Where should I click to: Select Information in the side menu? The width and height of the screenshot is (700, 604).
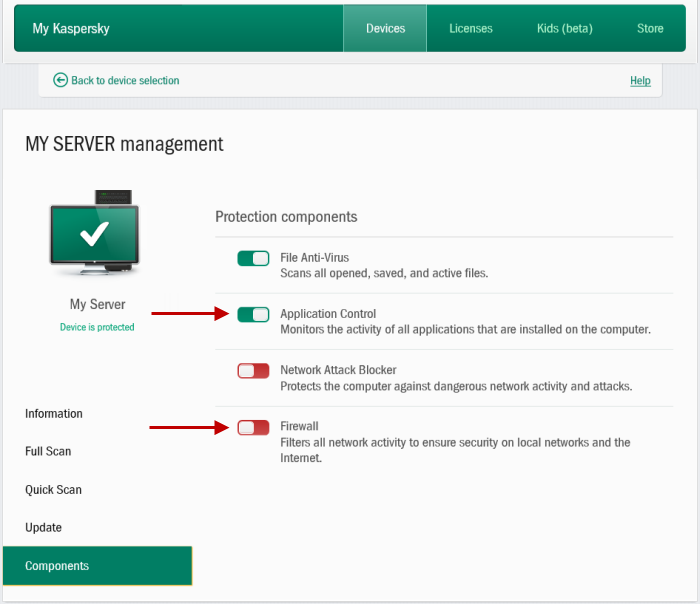tap(54, 414)
